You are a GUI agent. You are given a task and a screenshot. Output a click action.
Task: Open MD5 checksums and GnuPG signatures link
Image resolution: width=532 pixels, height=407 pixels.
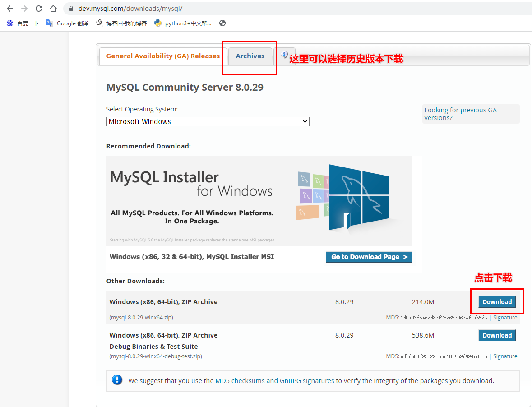click(x=275, y=381)
